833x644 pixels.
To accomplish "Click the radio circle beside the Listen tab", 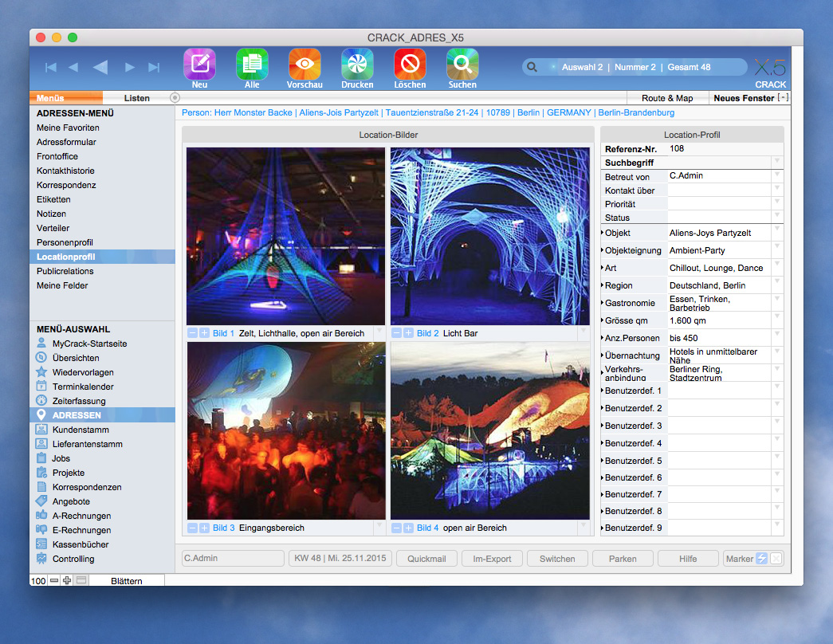I will pos(175,98).
